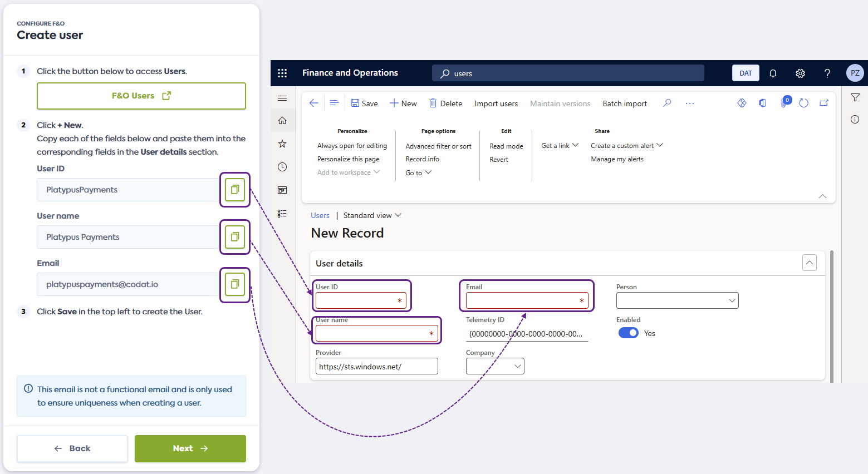868x474 pixels.
Task: Select Batch import in the action bar
Action: tap(625, 103)
